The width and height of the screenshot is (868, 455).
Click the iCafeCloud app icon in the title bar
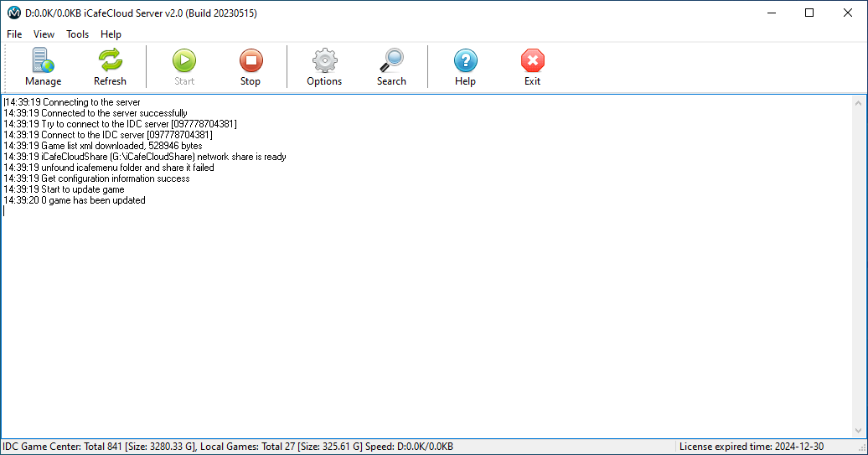[x=13, y=13]
